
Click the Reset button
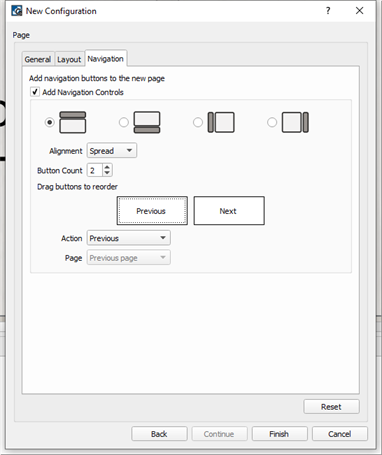331,407
